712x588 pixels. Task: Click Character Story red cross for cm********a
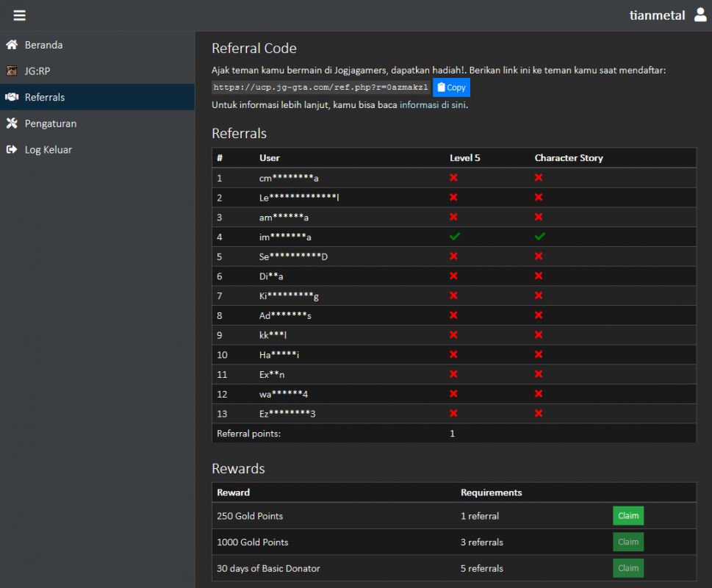(539, 178)
